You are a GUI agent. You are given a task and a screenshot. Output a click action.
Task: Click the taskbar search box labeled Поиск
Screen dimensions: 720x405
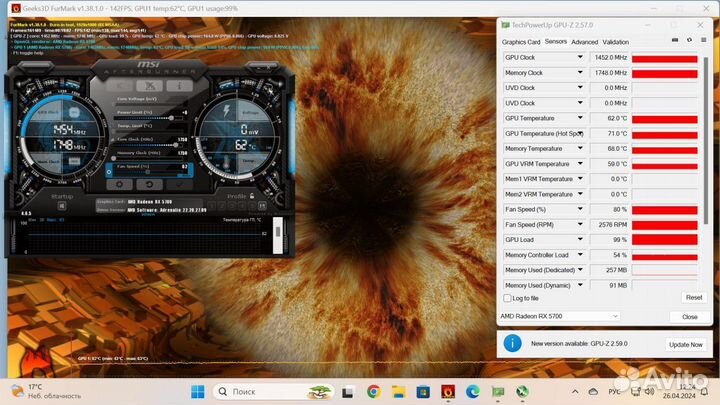[x=274, y=392]
